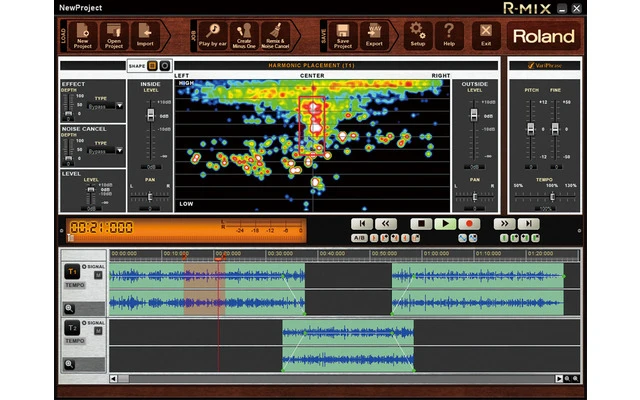Click the Fine pitch slider handle
Image resolution: width=640 pixels, height=400 pixels.
pyautogui.click(x=555, y=129)
